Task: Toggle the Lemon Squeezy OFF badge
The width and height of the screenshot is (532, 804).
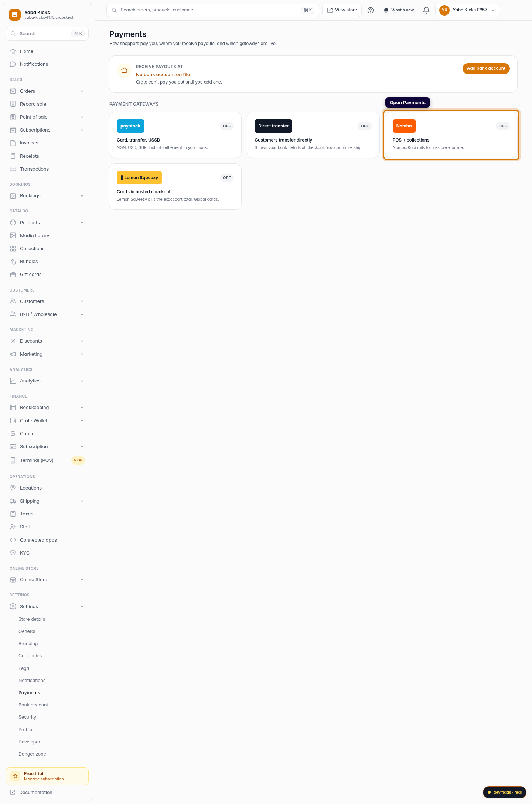Action: 227,178
